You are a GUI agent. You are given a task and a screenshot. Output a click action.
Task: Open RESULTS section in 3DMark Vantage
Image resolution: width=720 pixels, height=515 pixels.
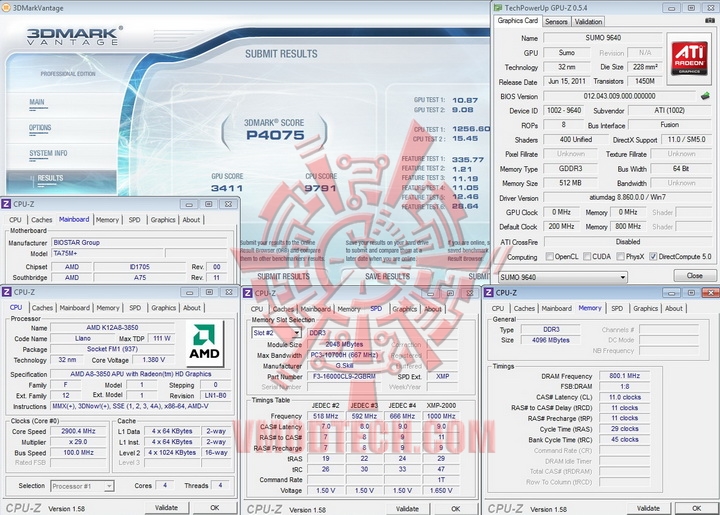[x=50, y=178]
